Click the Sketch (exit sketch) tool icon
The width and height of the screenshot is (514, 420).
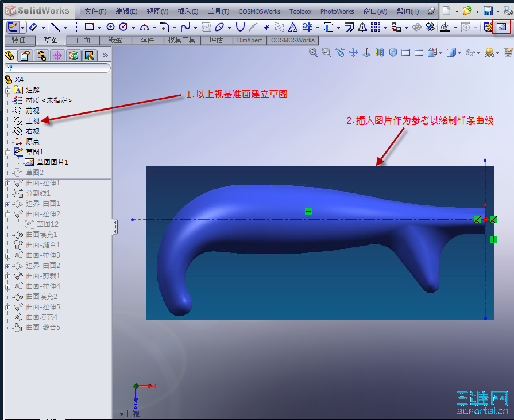tap(13, 27)
